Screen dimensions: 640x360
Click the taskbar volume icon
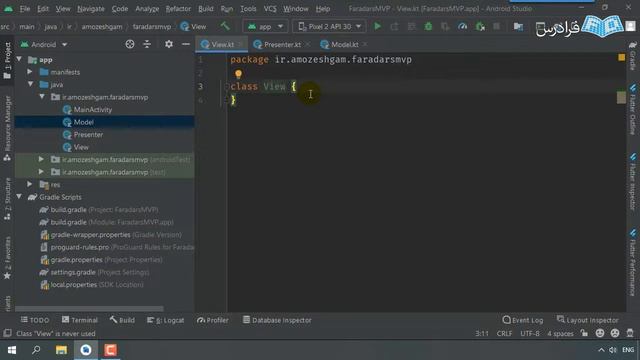click(x=612, y=350)
